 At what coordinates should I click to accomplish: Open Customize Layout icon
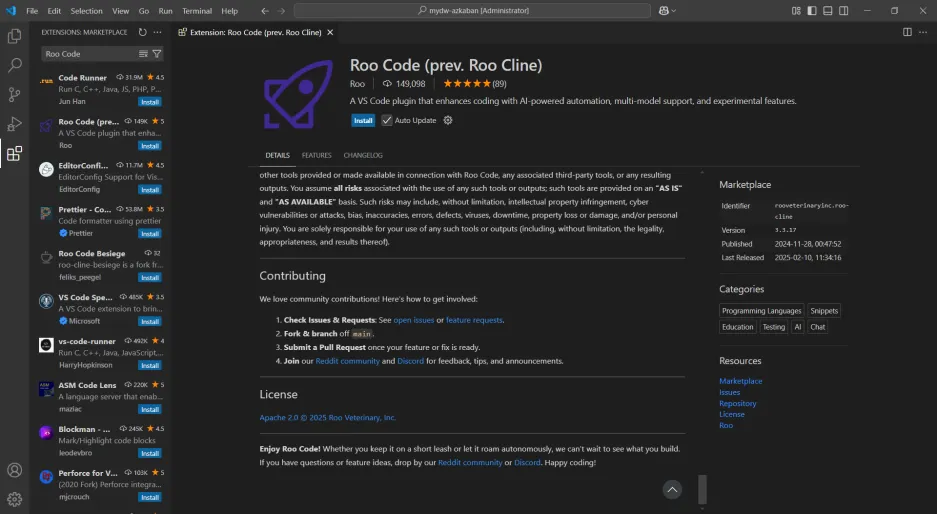[x=796, y=11]
